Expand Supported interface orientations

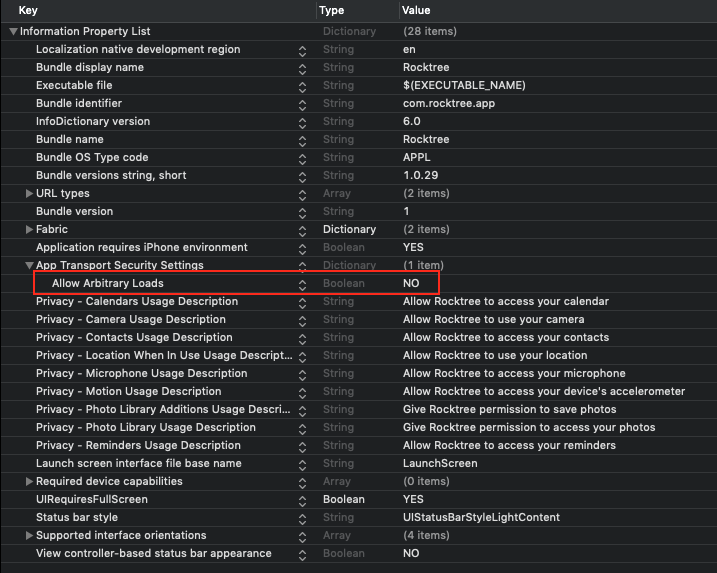(29, 536)
